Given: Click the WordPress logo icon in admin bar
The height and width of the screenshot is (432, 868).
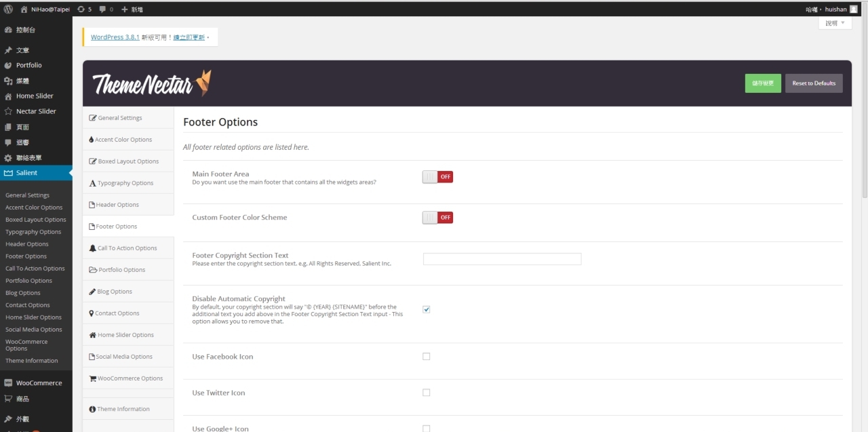Looking at the screenshot, I should [x=8, y=9].
